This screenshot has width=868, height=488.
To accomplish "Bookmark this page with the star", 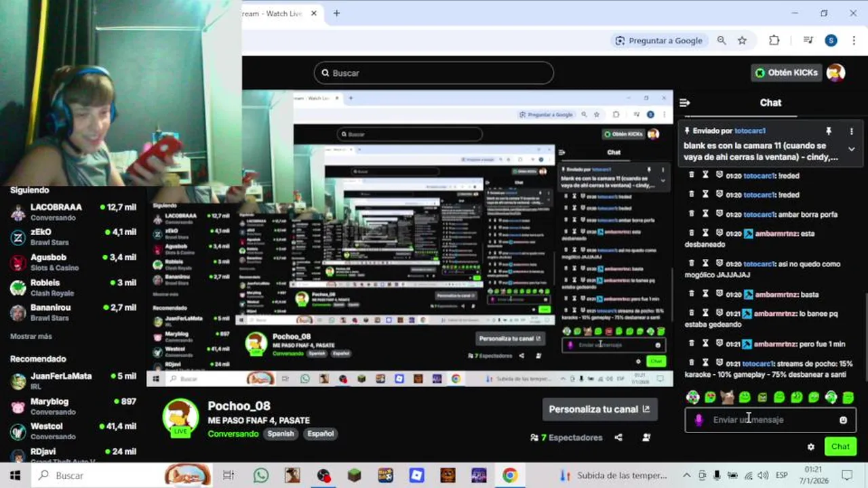I will pyautogui.click(x=742, y=41).
